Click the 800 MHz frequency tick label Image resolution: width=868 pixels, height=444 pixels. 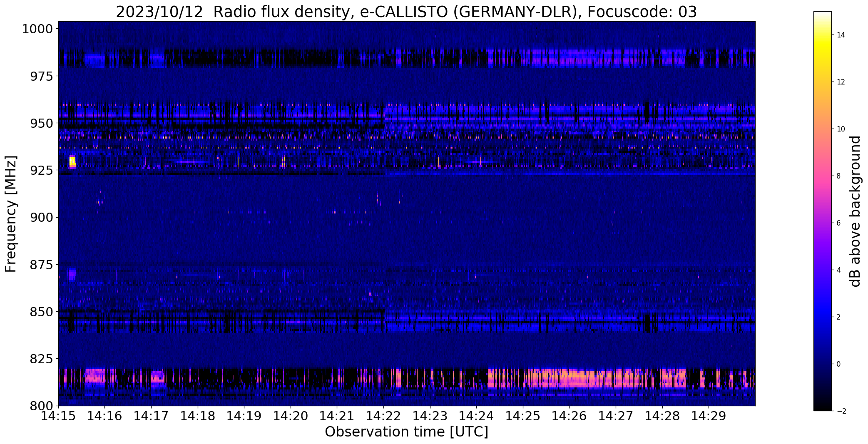coord(42,406)
